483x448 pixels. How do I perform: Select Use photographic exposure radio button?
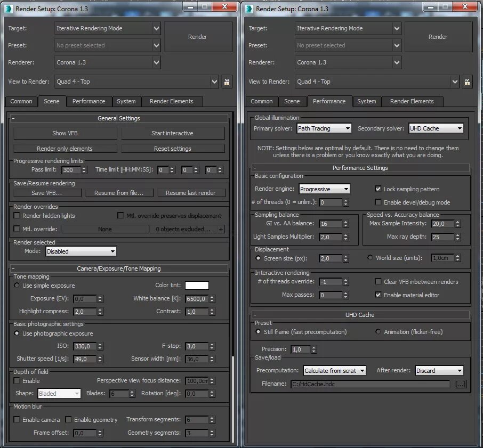click(x=17, y=333)
